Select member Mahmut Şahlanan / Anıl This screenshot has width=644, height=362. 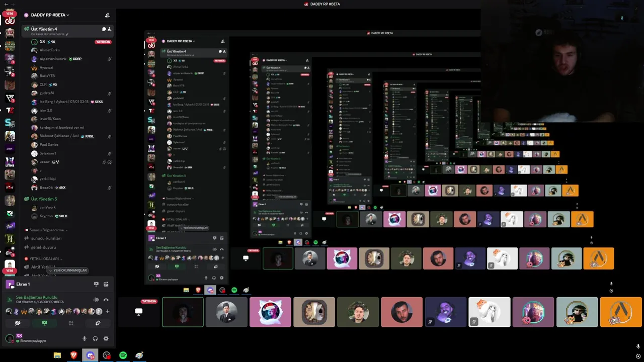(x=70, y=136)
